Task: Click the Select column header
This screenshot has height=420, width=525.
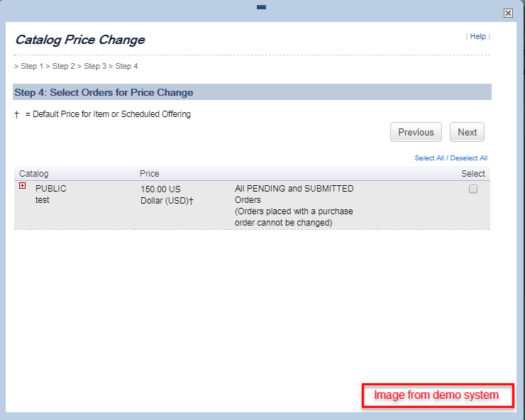Action: pyautogui.click(x=472, y=174)
